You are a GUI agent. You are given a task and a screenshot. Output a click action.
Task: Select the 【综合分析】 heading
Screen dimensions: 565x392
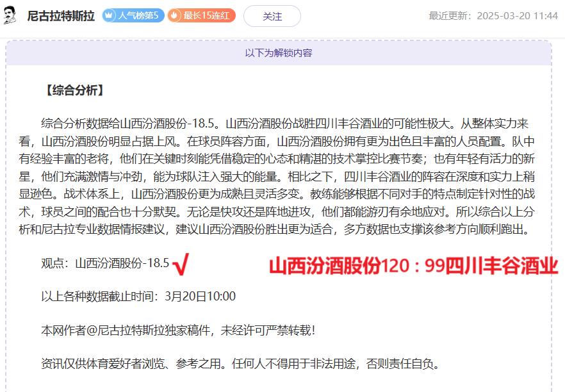point(76,90)
